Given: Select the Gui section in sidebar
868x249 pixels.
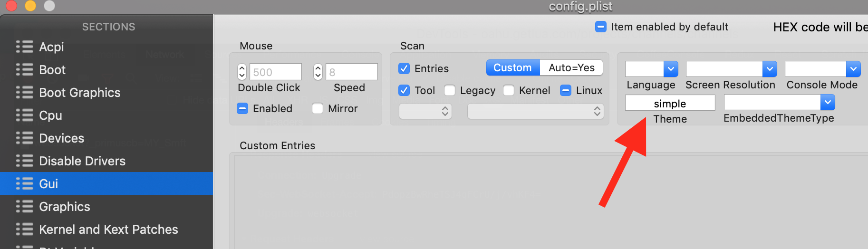Looking at the screenshot, I should click(106, 183).
